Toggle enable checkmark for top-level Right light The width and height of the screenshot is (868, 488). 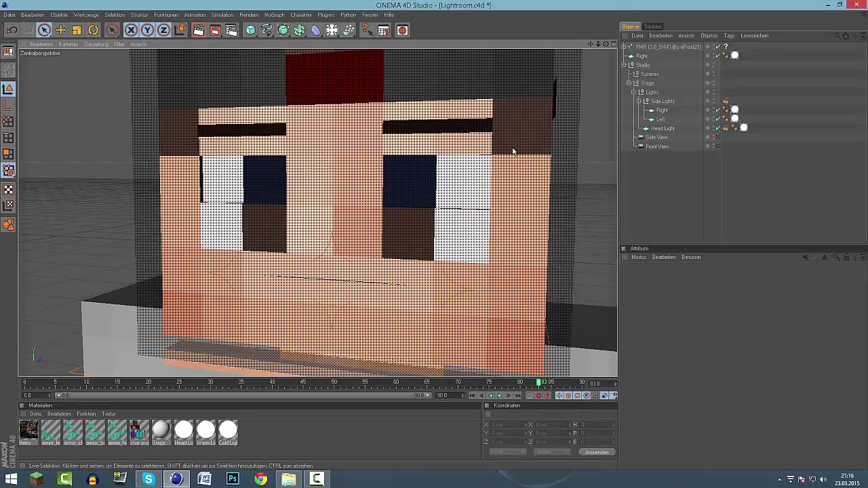coord(717,56)
